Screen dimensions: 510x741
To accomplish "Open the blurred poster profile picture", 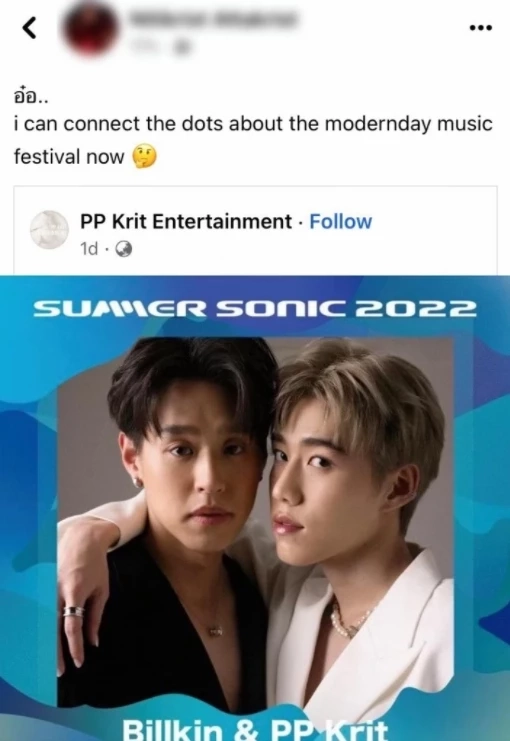I will coord(91,28).
